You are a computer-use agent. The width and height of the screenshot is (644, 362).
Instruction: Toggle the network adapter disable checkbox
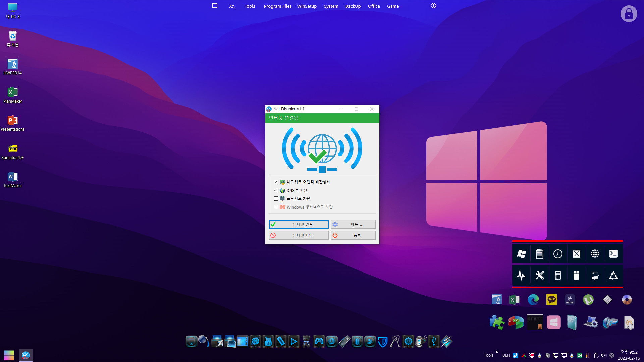point(276,182)
